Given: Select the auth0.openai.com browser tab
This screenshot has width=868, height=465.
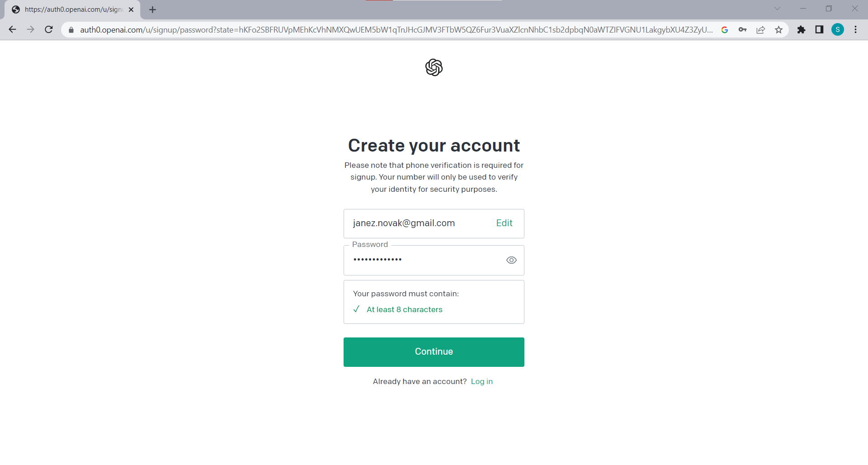Looking at the screenshot, I should click(73, 9).
